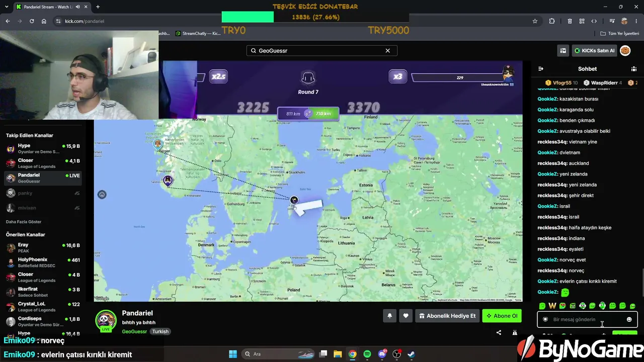Open Discord from the taskbar
This screenshot has height=362, width=644.
point(382,354)
